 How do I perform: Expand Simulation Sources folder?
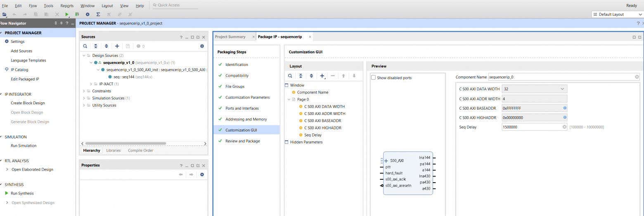[x=84, y=98]
